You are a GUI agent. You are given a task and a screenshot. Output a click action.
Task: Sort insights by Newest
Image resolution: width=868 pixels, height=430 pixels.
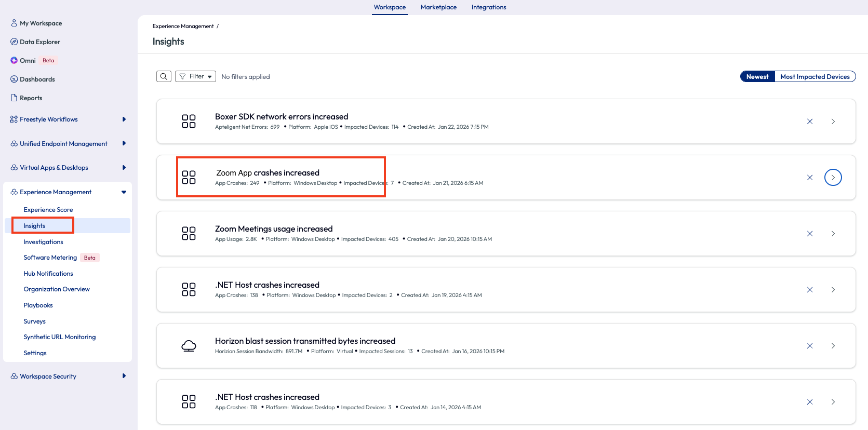coord(757,76)
